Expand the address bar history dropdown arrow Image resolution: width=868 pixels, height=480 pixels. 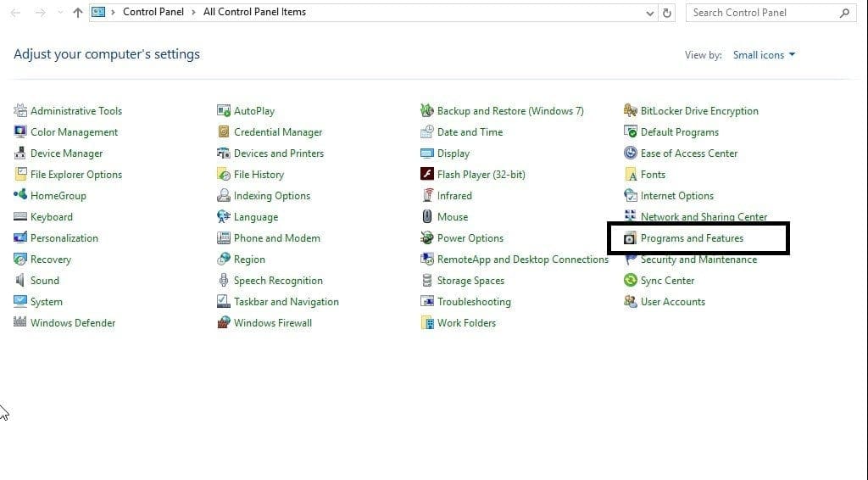[650, 13]
